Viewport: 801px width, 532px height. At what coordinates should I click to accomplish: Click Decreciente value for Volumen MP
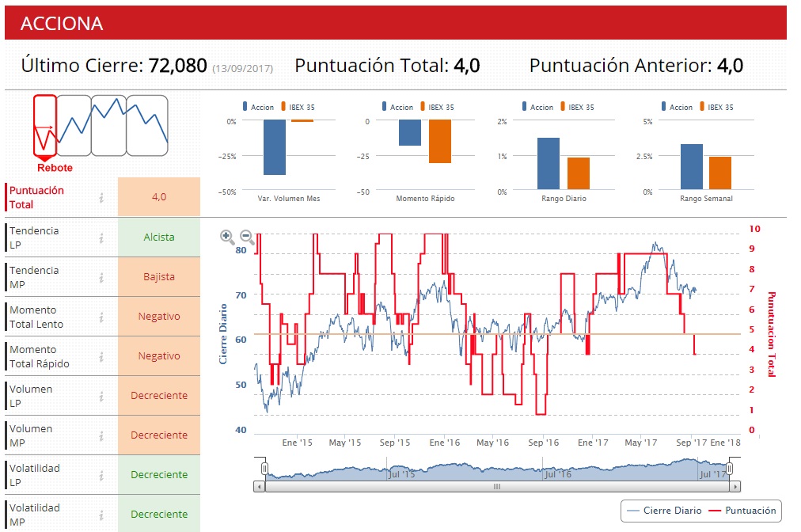tap(159, 435)
